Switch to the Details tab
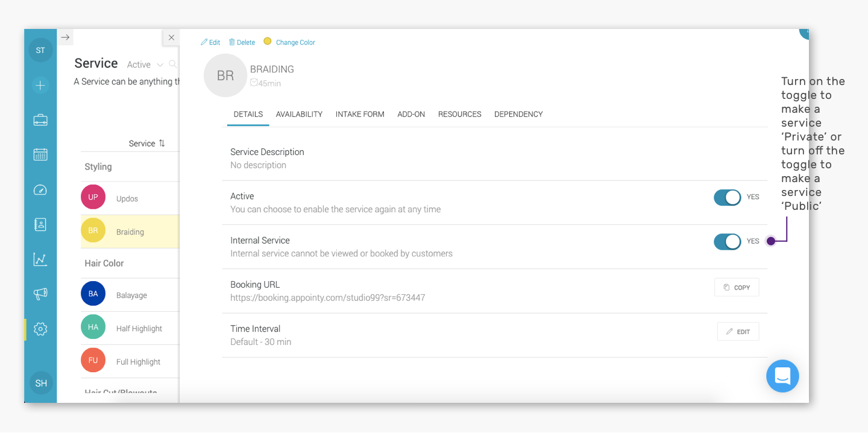Image resolution: width=868 pixels, height=433 pixels. [248, 114]
